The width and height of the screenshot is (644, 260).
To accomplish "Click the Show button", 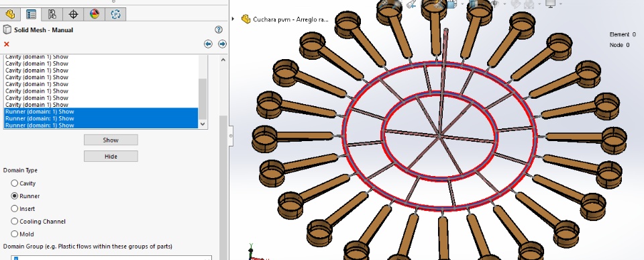I will tap(111, 140).
